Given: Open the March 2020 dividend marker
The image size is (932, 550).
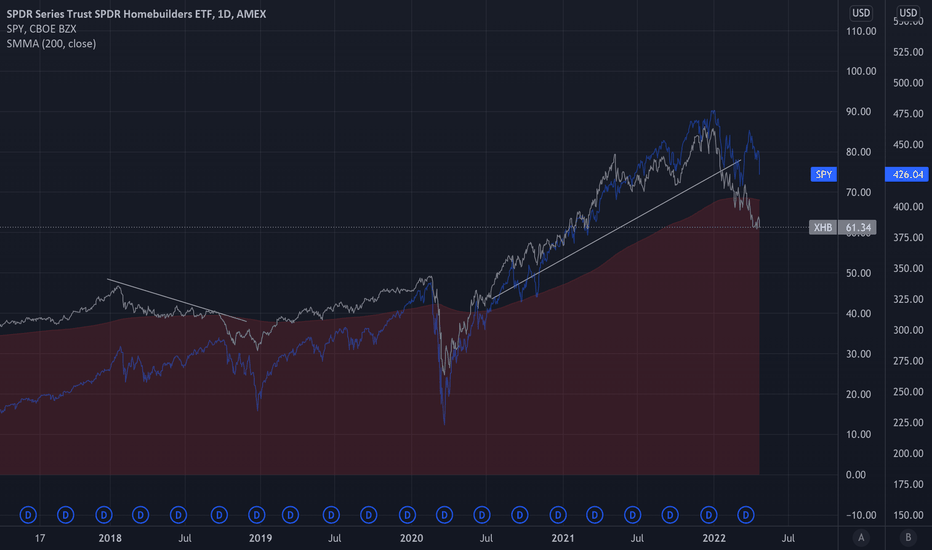Looking at the screenshot, I should [x=444, y=514].
